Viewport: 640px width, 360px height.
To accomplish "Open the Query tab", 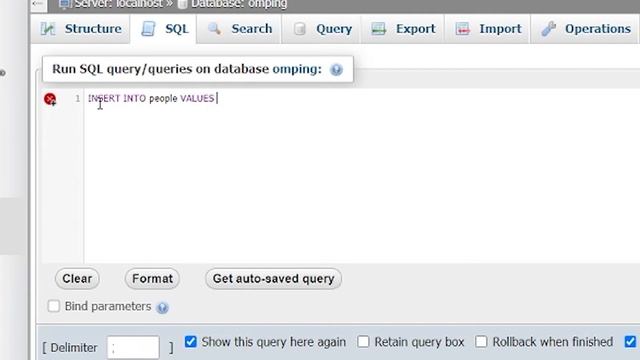I will (x=321, y=29).
